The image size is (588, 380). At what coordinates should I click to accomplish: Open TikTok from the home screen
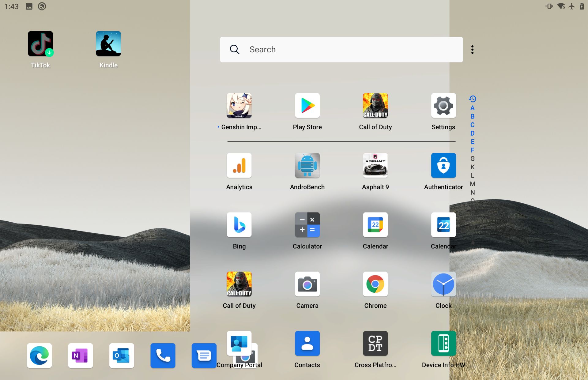(40, 44)
